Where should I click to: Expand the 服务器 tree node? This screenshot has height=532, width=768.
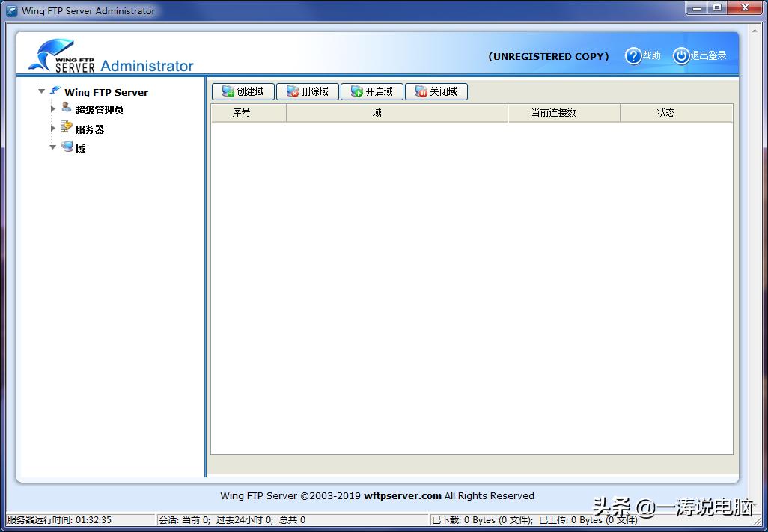coord(53,128)
